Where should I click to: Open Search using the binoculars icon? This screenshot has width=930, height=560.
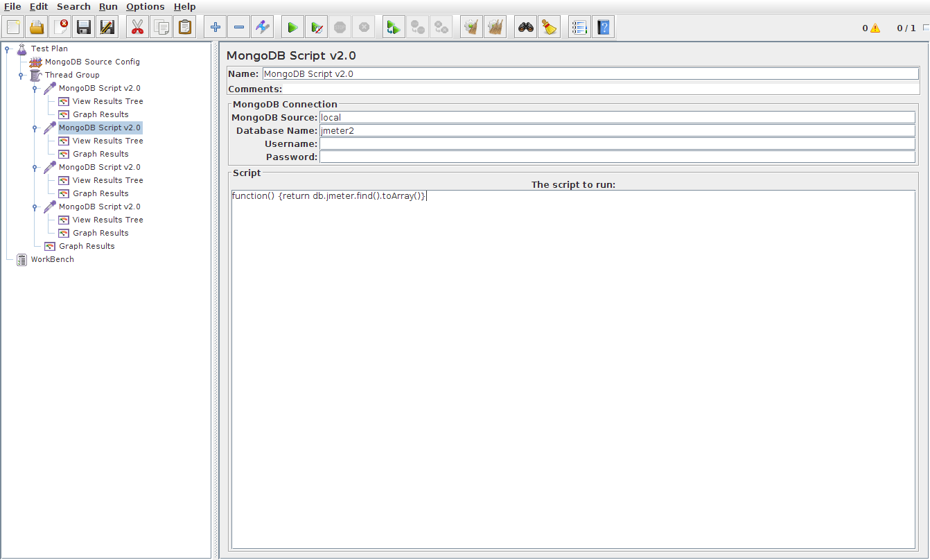click(x=525, y=28)
